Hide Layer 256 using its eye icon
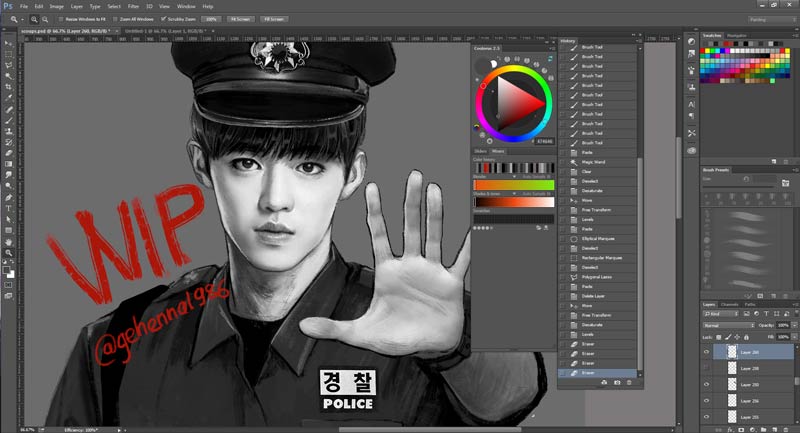Image resolution: width=800 pixels, height=433 pixels. click(x=707, y=401)
